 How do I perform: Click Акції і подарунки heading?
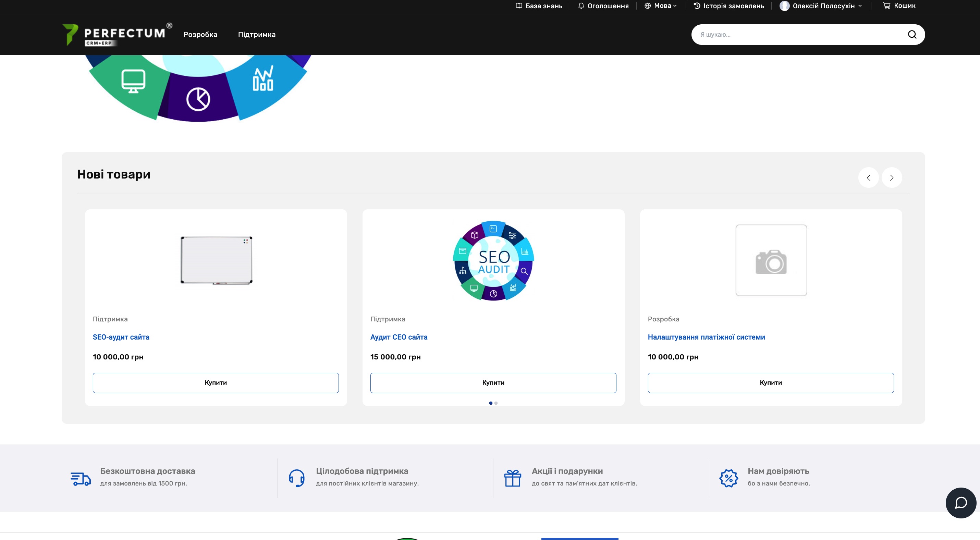pyautogui.click(x=567, y=471)
